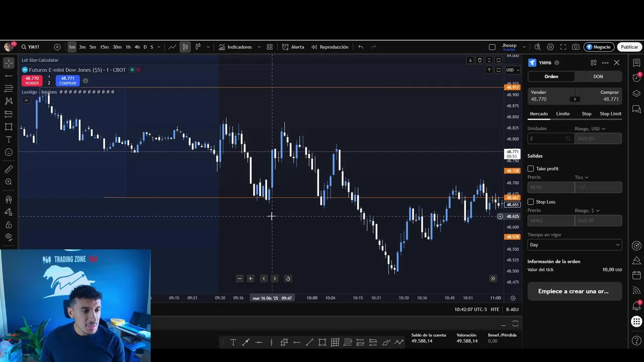Add a symbol to compare with plus icon
The image size is (644, 362).
[x=57, y=47]
